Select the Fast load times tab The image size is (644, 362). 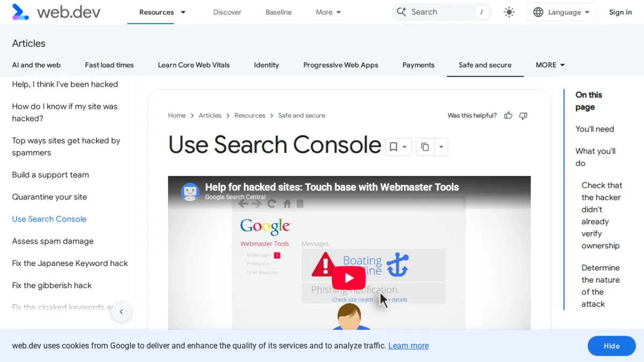(109, 65)
